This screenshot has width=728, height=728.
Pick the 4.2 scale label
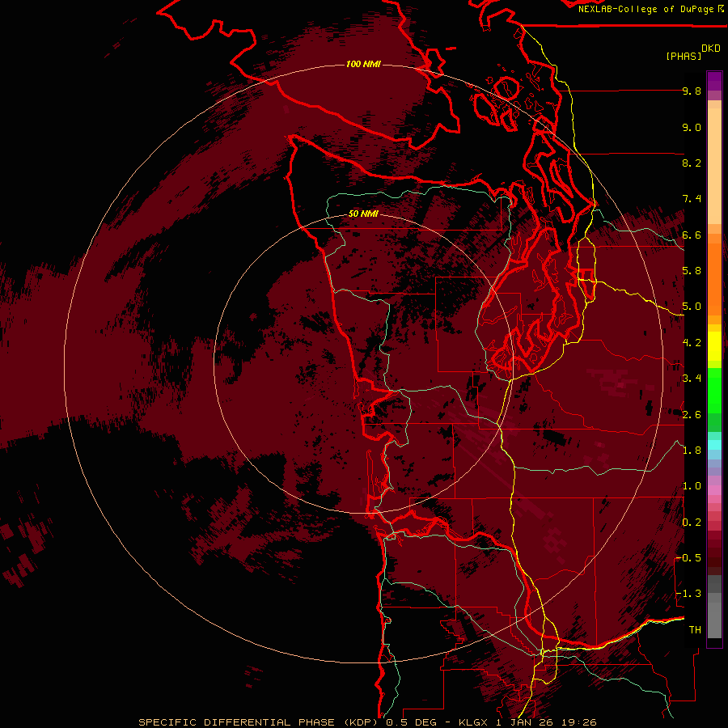tap(692, 343)
